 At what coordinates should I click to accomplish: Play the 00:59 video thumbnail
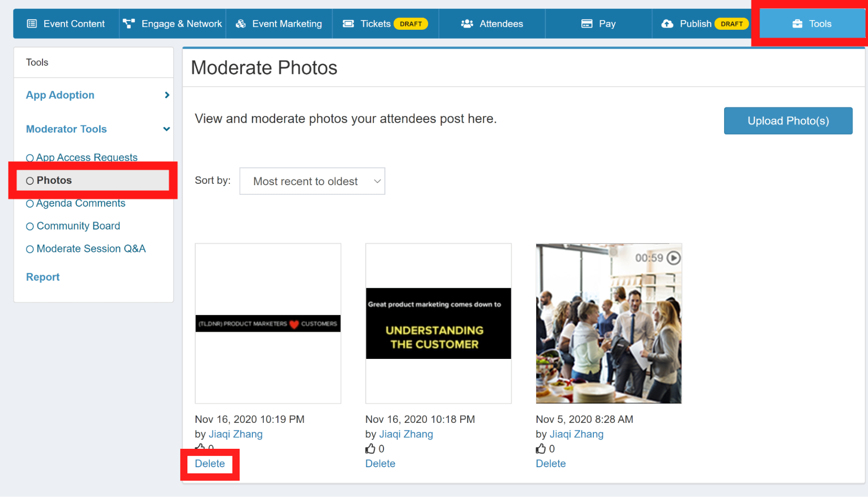(x=674, y=258)
